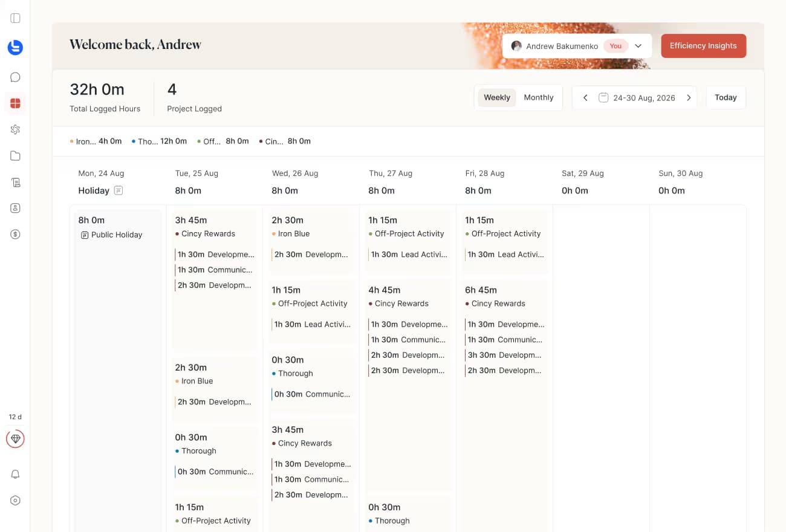Toggle the sidebar panel icon
Viewport: 786px width, 532px height.
pyautogui.click(x=16, y=18)
